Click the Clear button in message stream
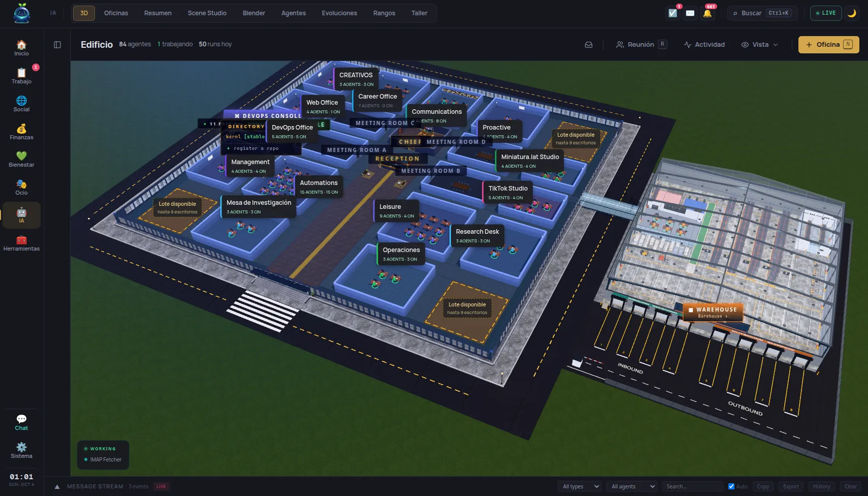The image size is (868, 496). click(x=850, y=486)
